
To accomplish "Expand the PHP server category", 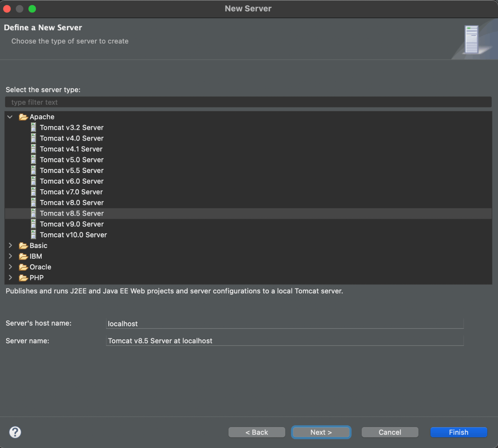I will tap(10, 277).
